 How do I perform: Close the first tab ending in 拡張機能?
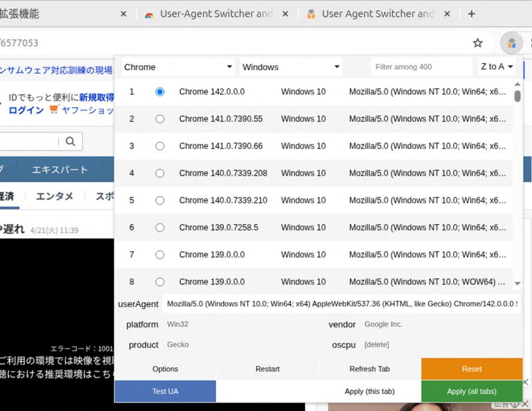coord(123,14)
